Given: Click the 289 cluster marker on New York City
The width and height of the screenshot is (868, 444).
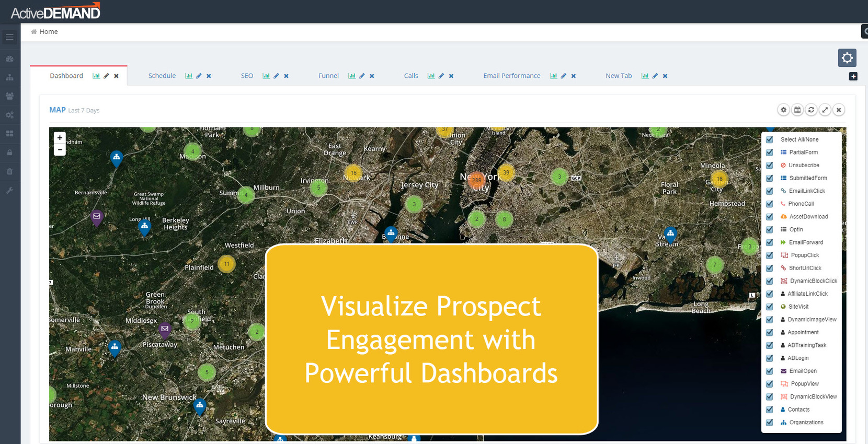Looking at the screenshot, I should tap(477, 180).
